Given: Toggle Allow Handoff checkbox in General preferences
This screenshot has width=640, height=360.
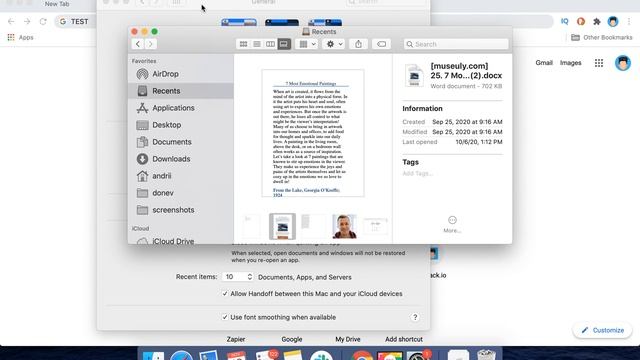Looking at the screenshot, I should tap(225, 293).
